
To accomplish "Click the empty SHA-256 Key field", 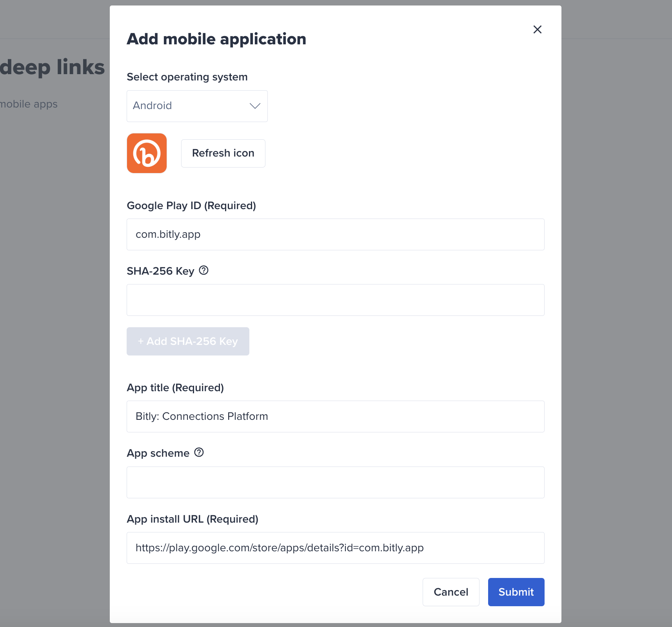I will pyautogui.click(x=335, y=299).
